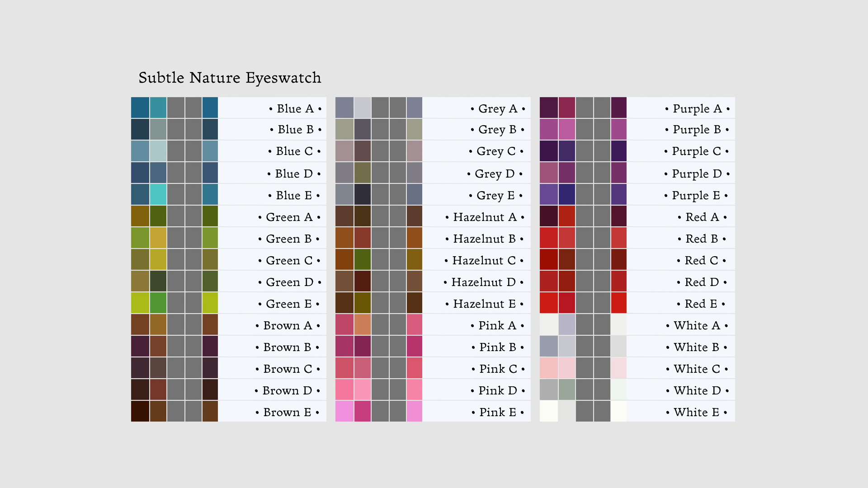The image size is (868, 488).
Task: Click the Purple B label
Action: click(x=696, y=130)
